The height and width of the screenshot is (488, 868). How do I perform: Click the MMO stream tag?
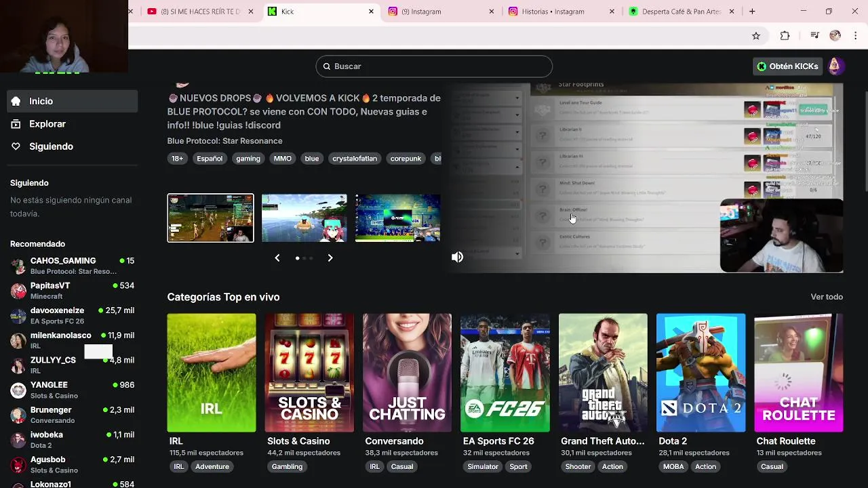pos(283,159)
